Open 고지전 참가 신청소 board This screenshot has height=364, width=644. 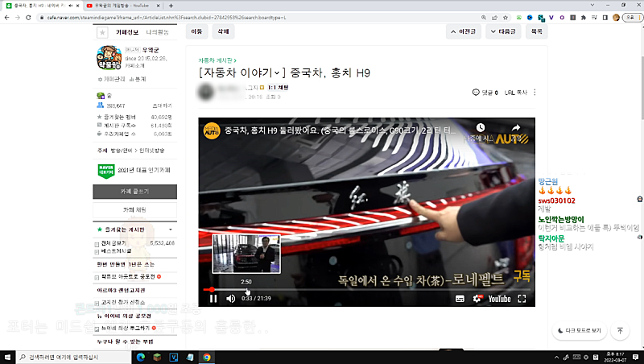(123, 302)
